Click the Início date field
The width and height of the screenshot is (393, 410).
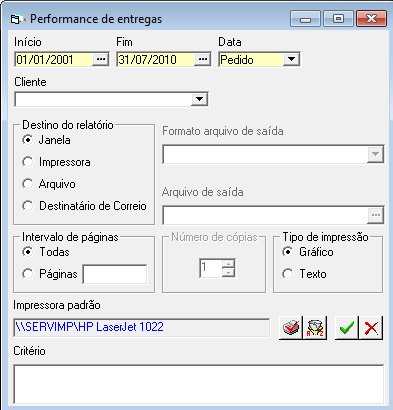tap(53, 60)
